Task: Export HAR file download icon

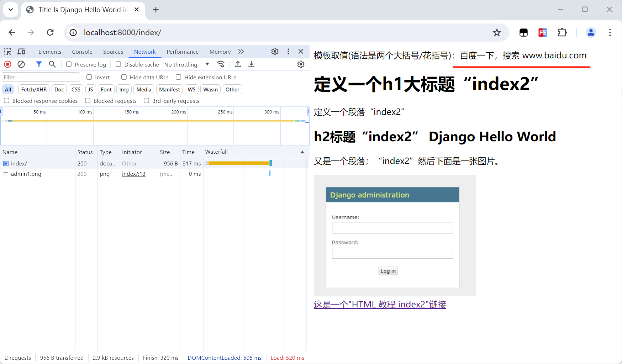Action: pyautogui.click(x=252, y=64)
